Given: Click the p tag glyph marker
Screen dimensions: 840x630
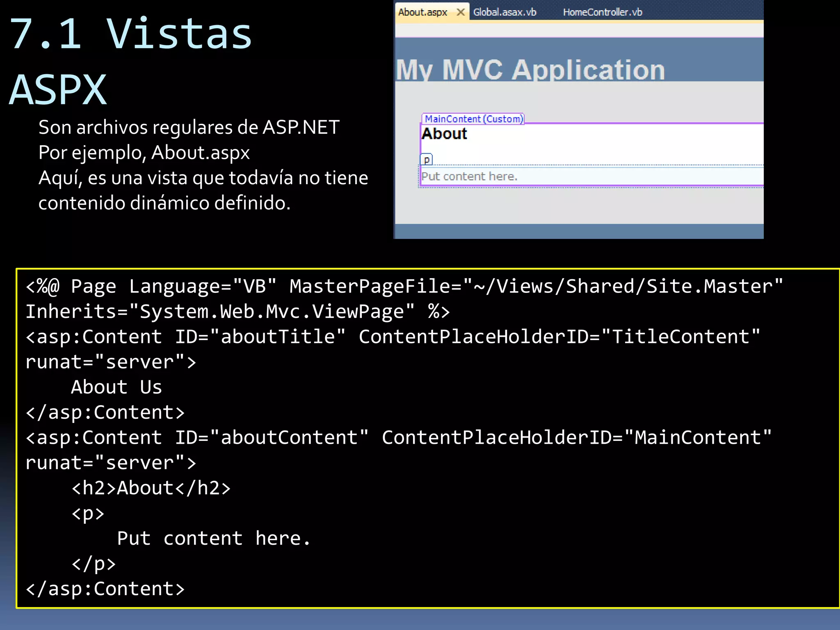Looking at the screenshot, I should pyautogui.click(x=427, y=160).
